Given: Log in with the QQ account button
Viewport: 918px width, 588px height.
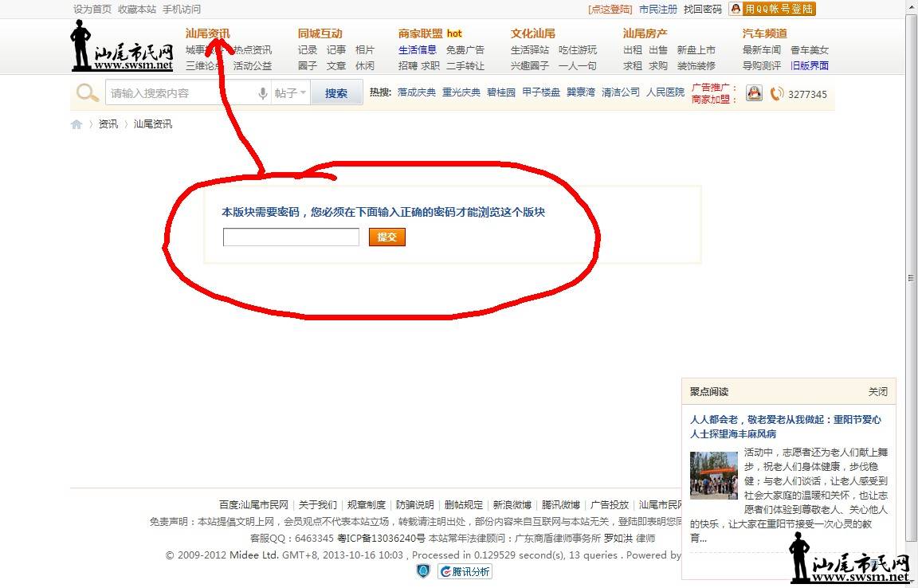Looking at the screenshot, I should 772,9.
